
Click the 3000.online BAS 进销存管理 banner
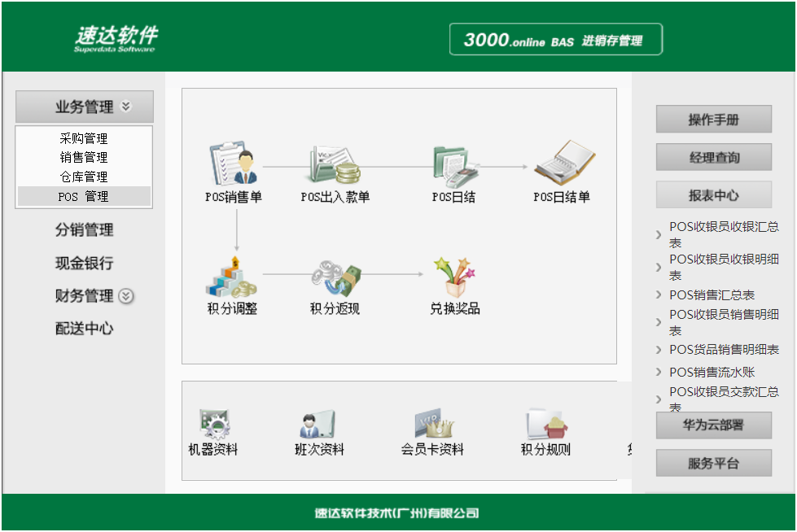pos(556,39)
